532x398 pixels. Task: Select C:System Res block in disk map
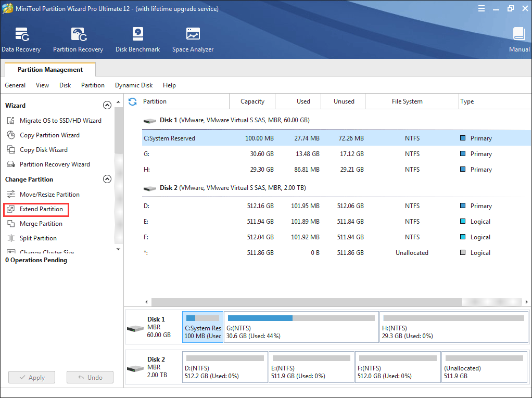(x=202, y=327)
